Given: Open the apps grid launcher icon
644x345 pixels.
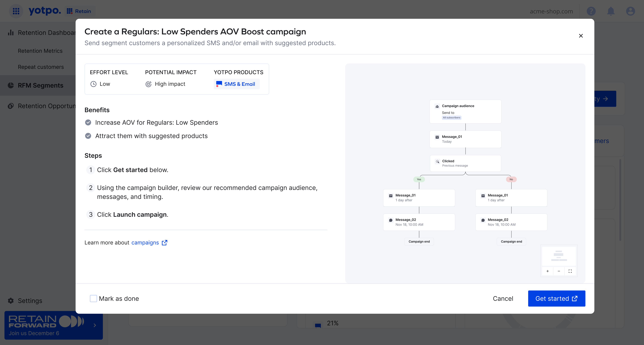Looking at the screenshot, I should 16,11.
